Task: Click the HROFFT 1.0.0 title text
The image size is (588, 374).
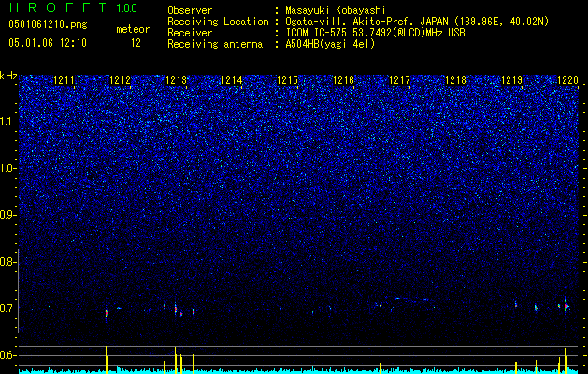Action: click(74, 7)
